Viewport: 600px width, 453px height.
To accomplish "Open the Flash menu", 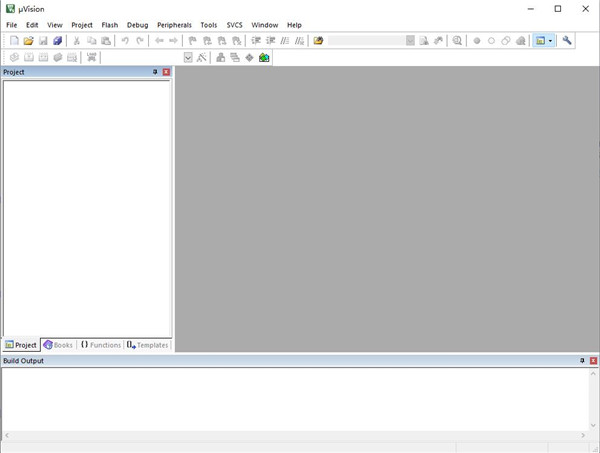I will (x=109, y=25).
